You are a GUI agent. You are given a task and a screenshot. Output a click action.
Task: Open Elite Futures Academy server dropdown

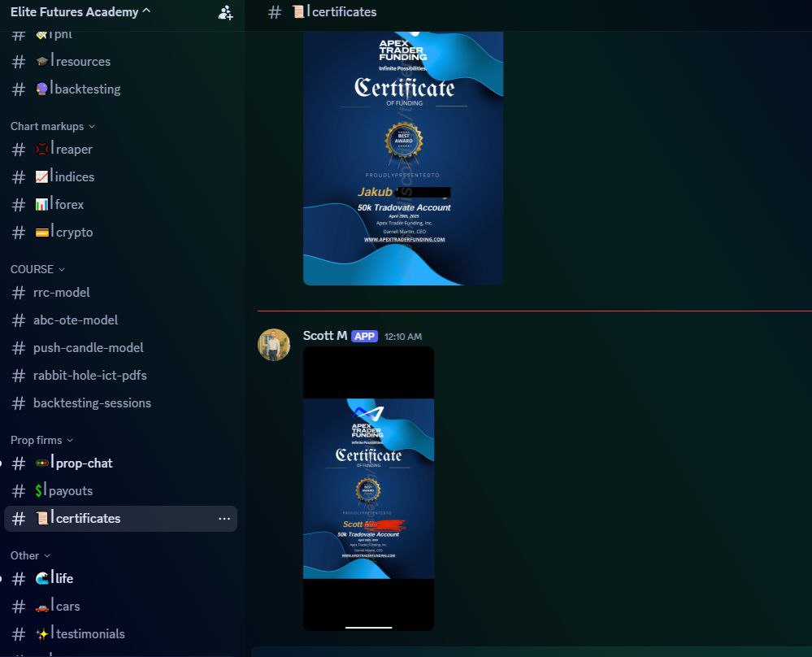(81, 11)
